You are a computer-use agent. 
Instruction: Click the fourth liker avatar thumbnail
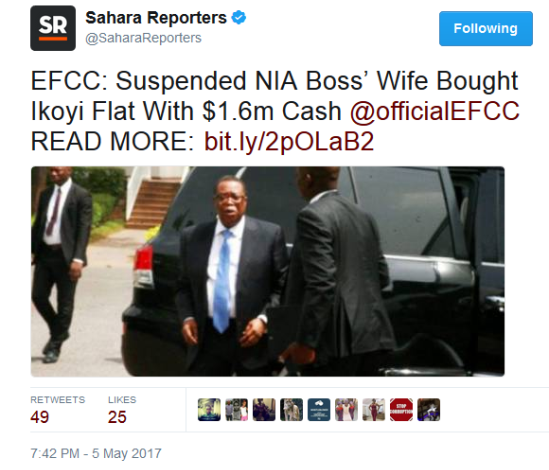pos(291,409)
